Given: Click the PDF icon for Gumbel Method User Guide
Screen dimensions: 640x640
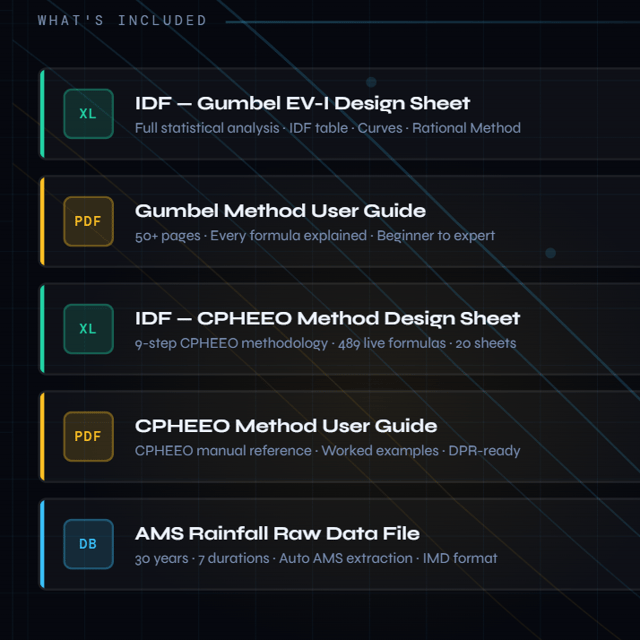Looking at the screenshot, I should point(89,221).
